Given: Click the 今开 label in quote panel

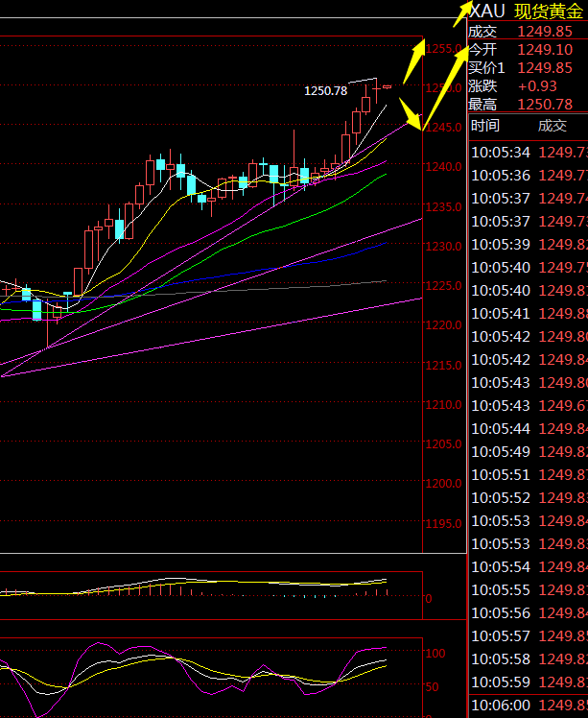Looking at the screenshot, I should pos(482,50).
